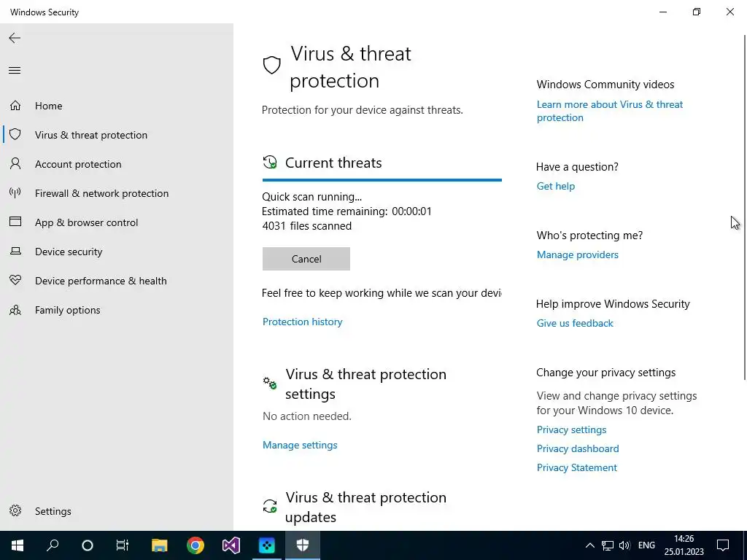The image size is (747, 560).
Task: Open Privacy settings link
Action: (571, 429)
